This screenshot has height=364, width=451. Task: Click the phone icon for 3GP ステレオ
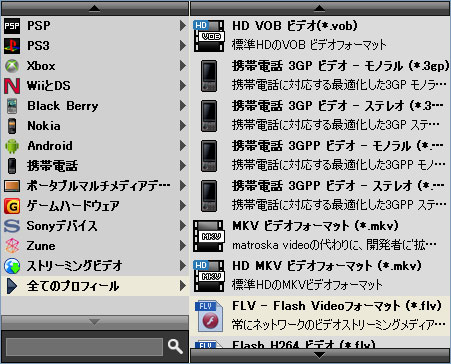tap(209, 116)
